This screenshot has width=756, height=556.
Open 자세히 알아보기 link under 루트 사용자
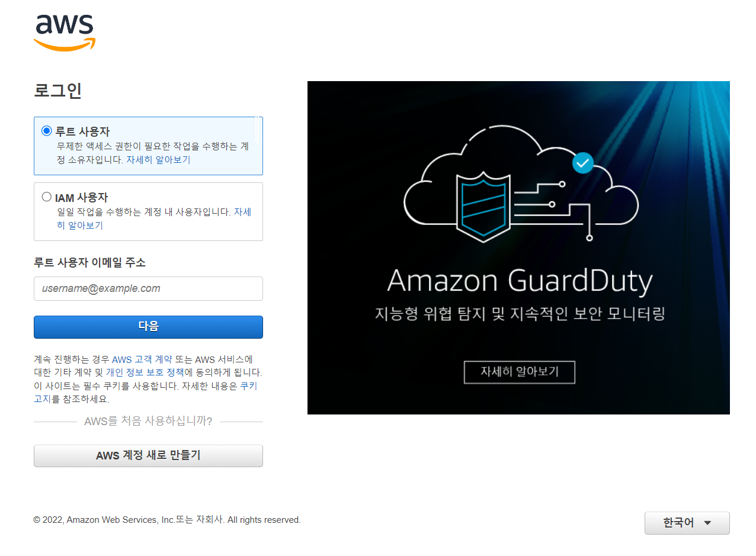[158, 160]
